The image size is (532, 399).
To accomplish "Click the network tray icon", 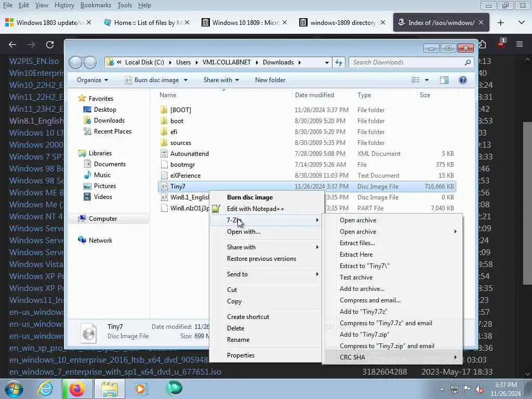I will [454, 390].
